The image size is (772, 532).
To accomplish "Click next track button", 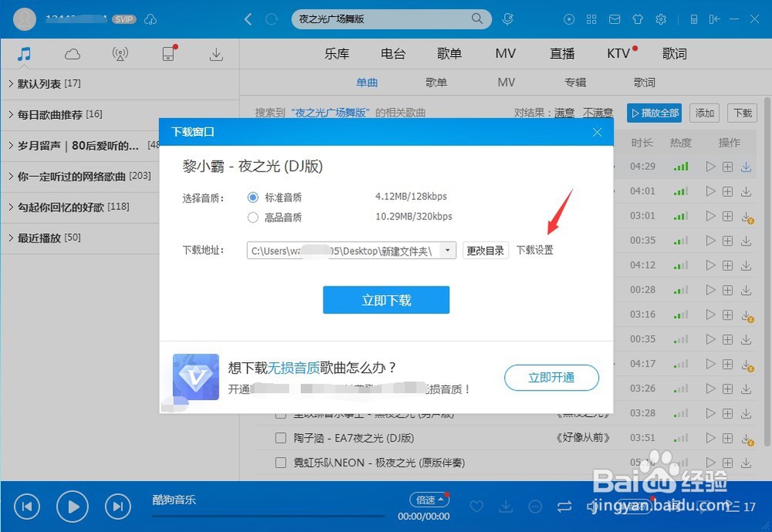I will [x=118, y=507].
